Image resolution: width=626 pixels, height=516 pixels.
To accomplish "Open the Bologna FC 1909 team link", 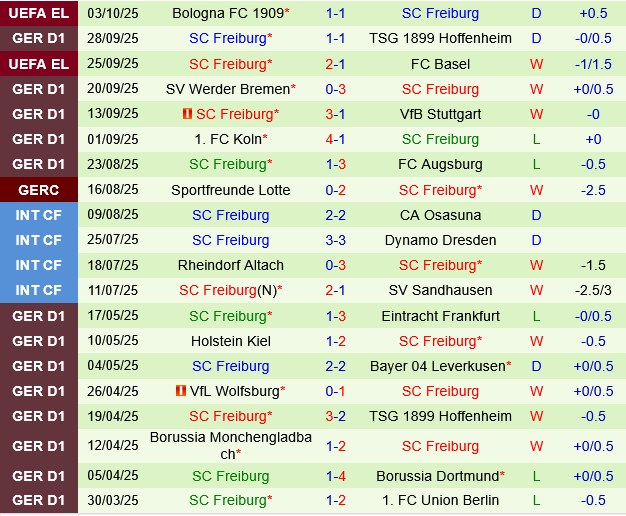I will (x=227, y=13).
